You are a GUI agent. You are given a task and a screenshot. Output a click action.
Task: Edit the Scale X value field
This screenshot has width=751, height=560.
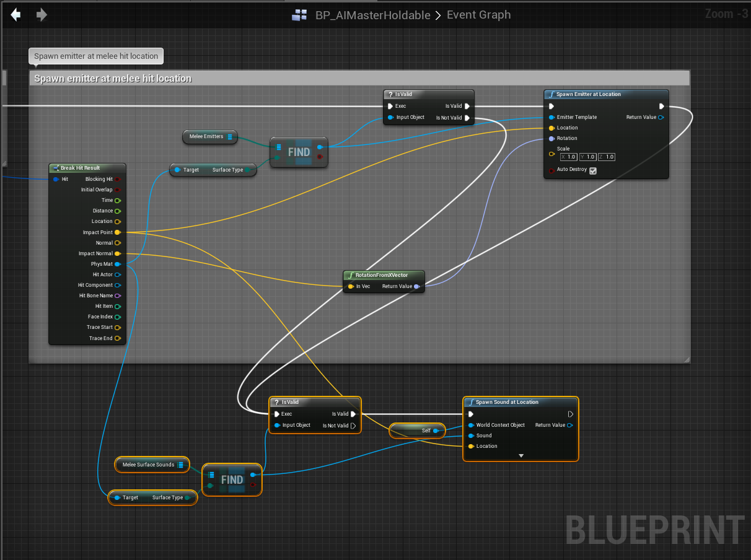coord(571,157)
